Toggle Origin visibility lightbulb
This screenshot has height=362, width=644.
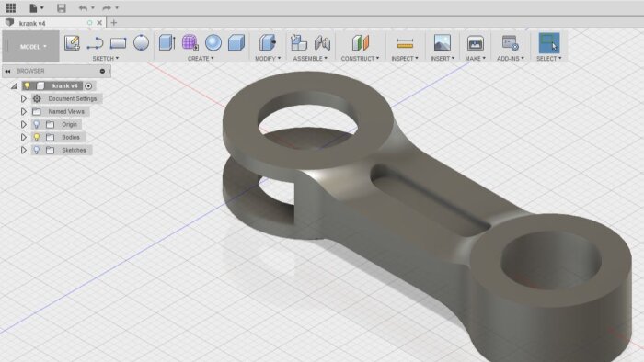point(37,124)
